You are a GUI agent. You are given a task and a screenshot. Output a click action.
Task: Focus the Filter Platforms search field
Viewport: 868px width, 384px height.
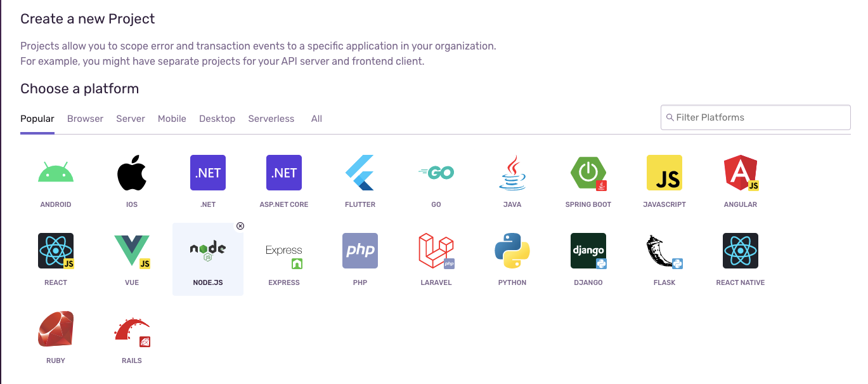[756, 117]
